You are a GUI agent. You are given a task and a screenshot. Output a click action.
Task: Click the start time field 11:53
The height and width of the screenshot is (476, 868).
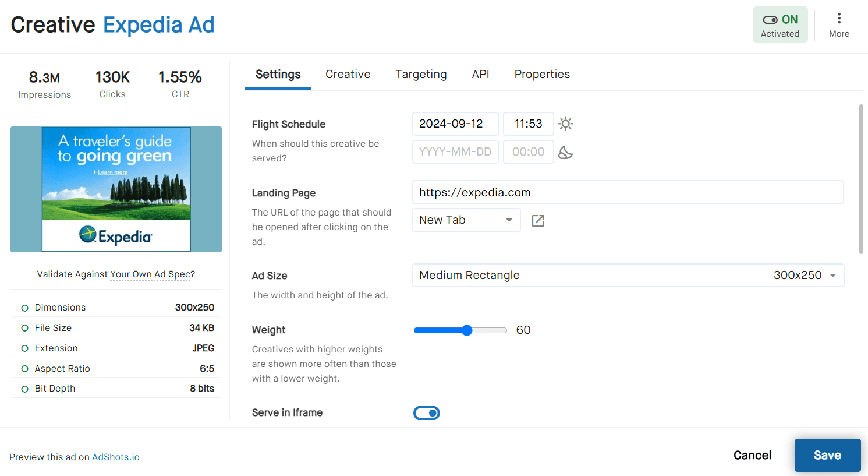pyautogui.click(x=529, y=124)
